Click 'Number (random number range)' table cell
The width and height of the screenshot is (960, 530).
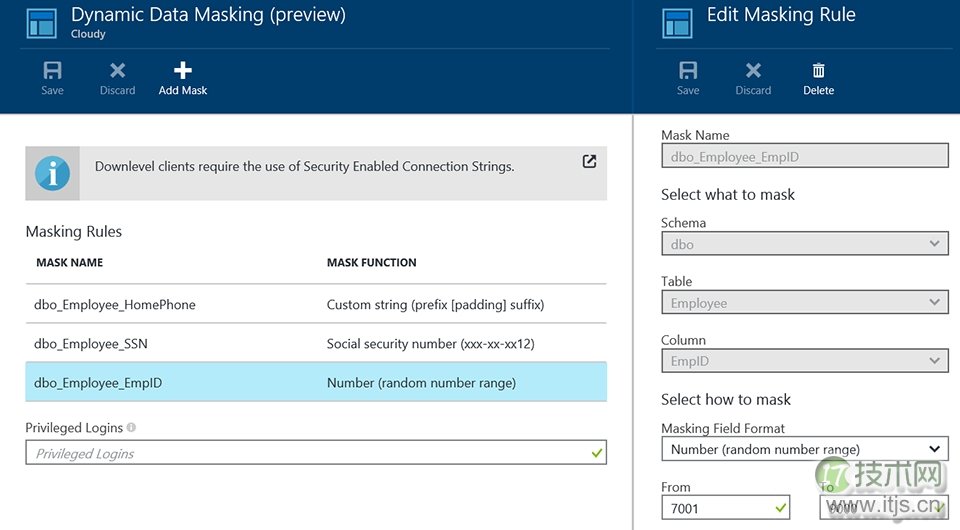point(421,383)
